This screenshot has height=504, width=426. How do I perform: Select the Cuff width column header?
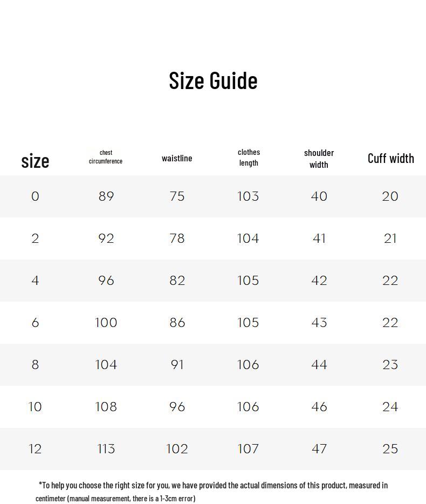390,158
